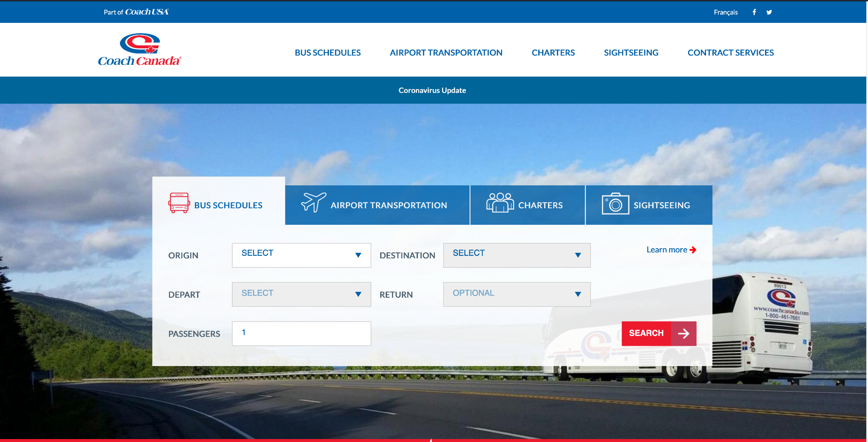This screenshot has width=868, height=442.
Task: Click the camera icon on Sightseeing tab
Action: pos(615,204)
